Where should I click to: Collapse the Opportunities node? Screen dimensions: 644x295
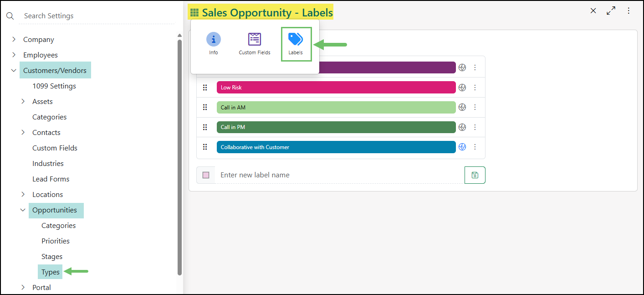[23, 210]
